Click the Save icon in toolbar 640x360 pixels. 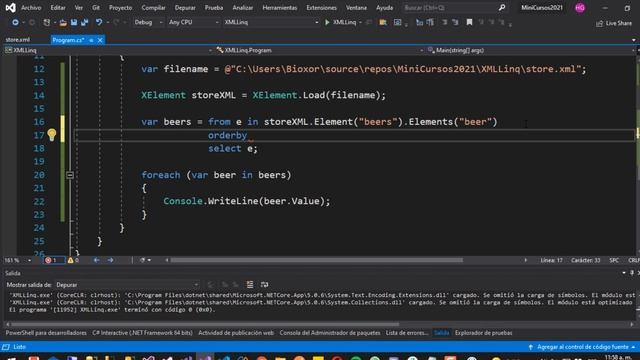74,22
